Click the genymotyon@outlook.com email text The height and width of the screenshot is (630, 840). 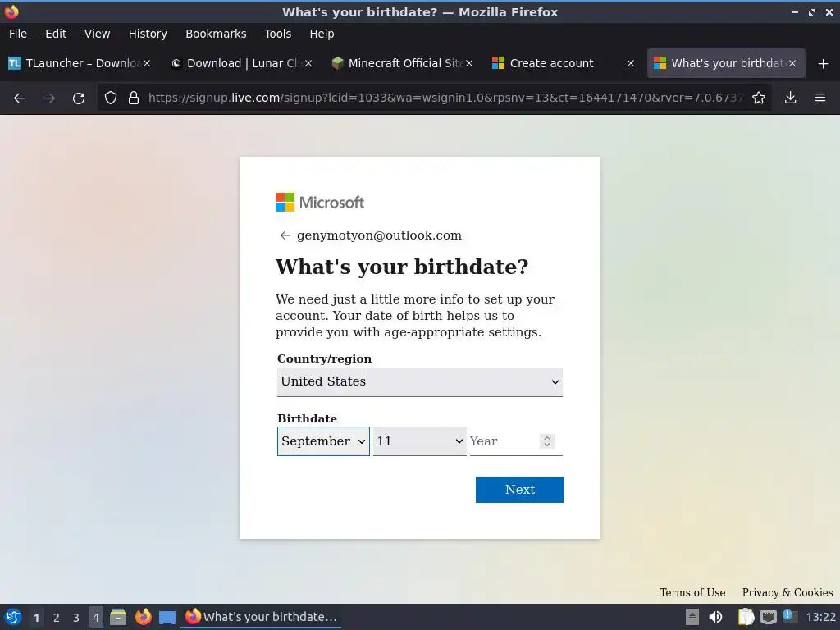pos(379,235)
